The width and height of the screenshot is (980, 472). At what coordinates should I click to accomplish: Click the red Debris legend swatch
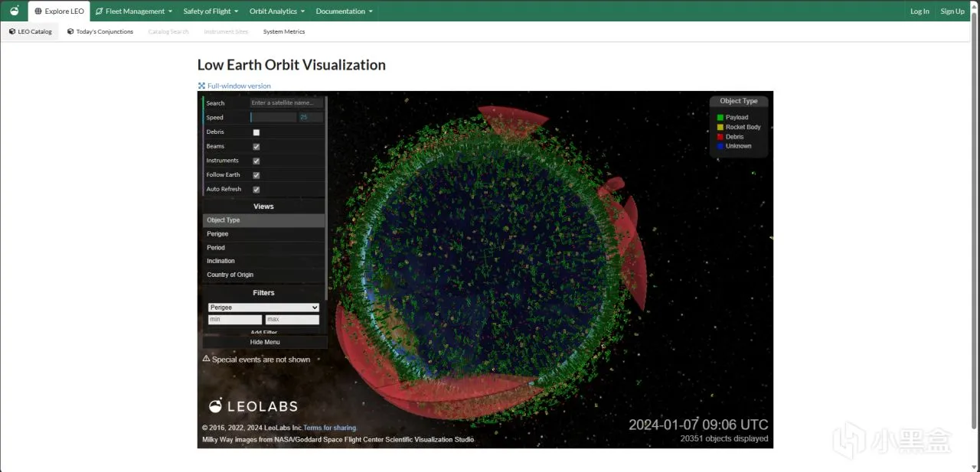tap(720, 136)
